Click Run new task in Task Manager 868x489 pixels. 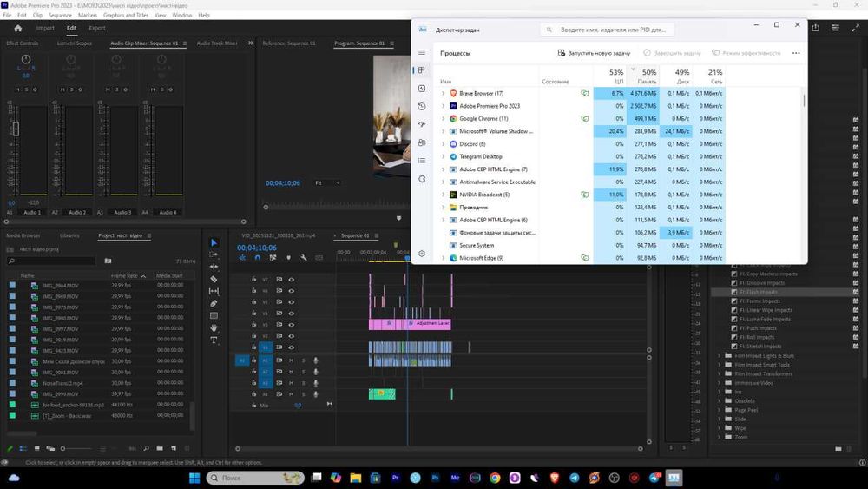pos(594,53)
